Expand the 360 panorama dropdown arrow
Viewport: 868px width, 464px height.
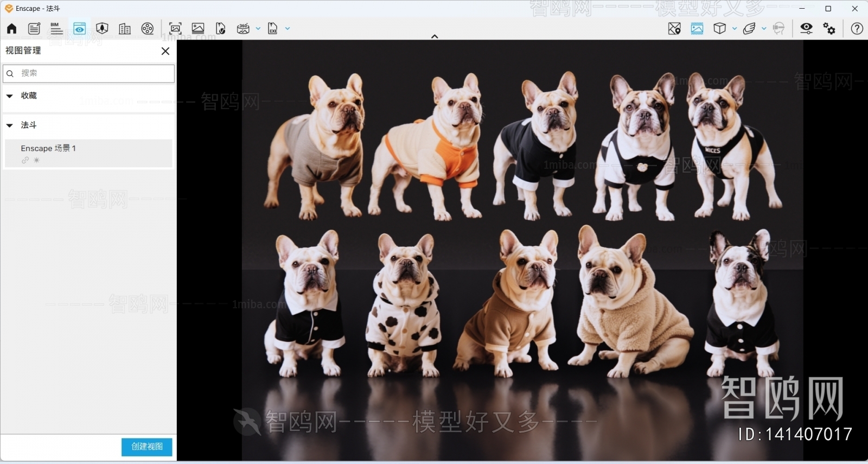(258, 29)
